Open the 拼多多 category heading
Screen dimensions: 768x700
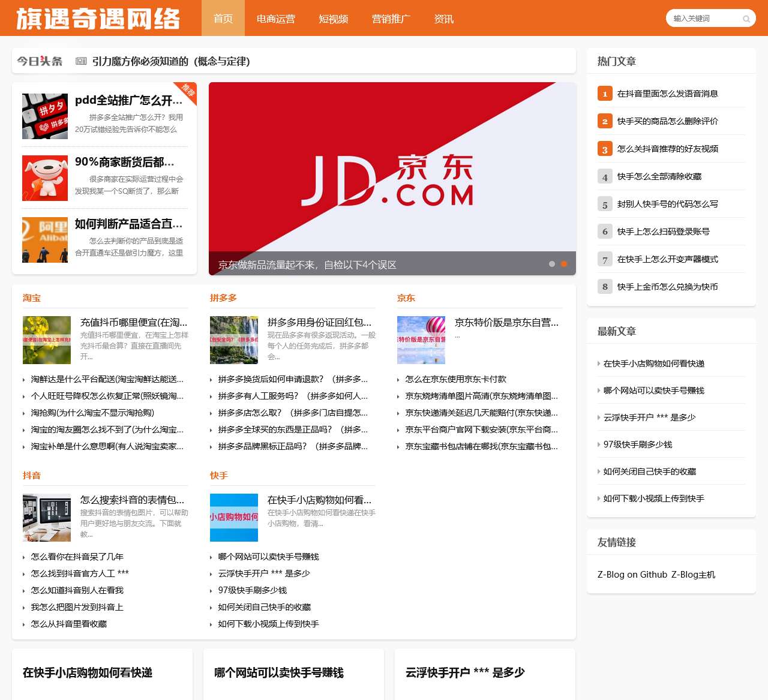click(223, 298)
